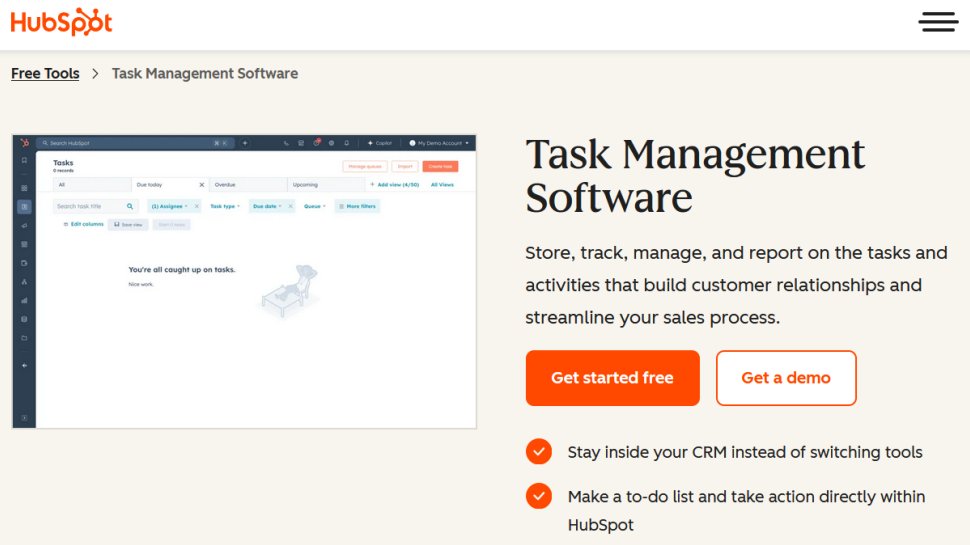Click the highlighted CRM icon in the screenshot sidebar
This screenshot has width=970, height=545.
click(x=24, y=207)
